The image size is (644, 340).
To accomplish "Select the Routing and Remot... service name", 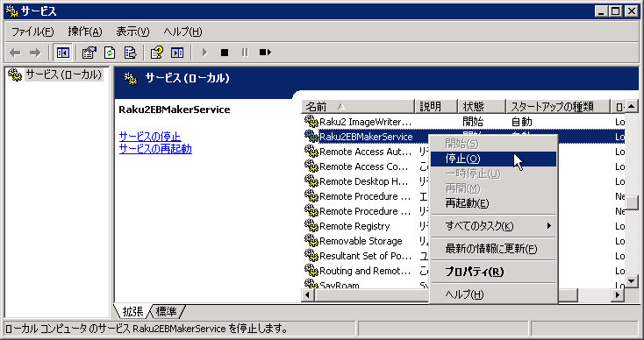I will click(365, 271).
